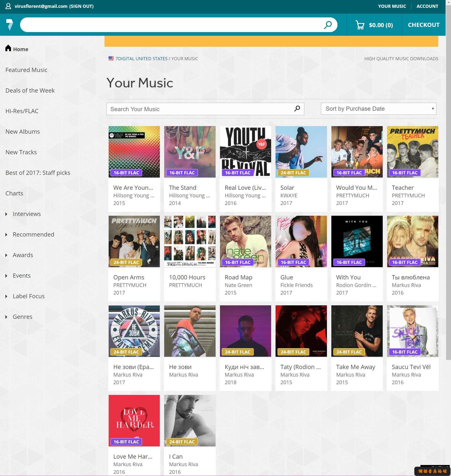451x476 pixels.
Task: Open the shopping cart icon
Action: (360, 25)
